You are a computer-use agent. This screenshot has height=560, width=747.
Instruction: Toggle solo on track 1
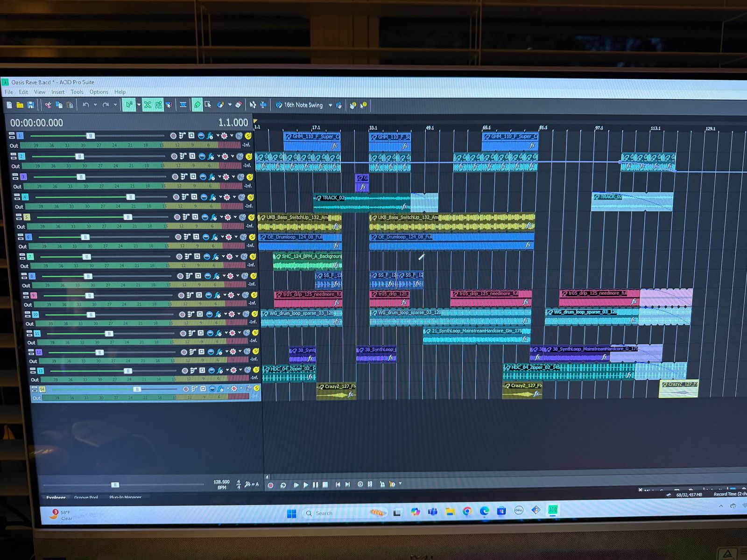pyautogui.click(x=248, y=136)
